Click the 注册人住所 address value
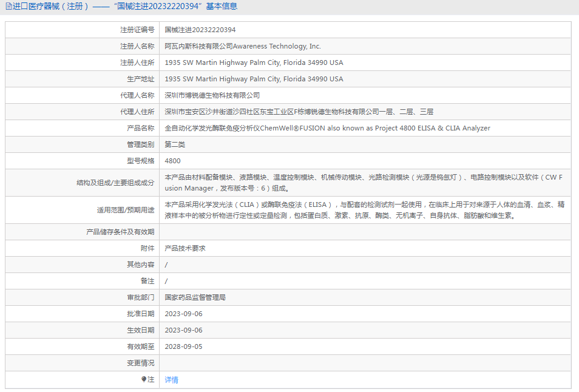 [x=254, y=63]
